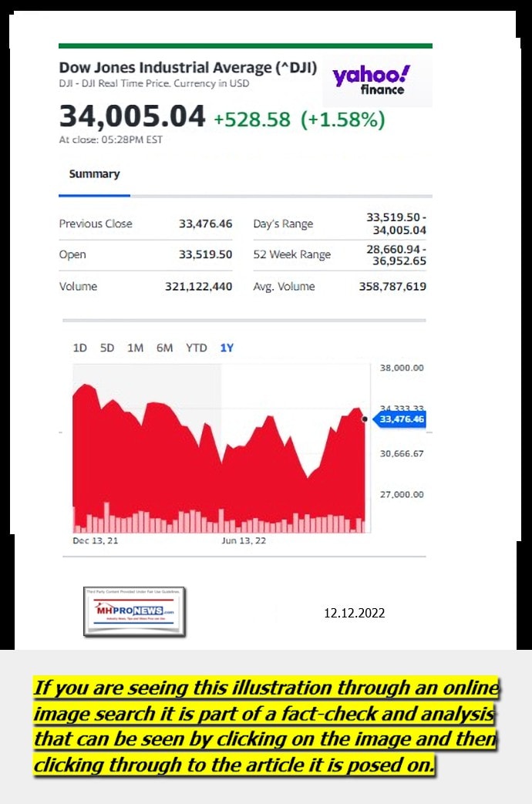Click the 12.12.2022 date text
The height and width of the screenshot is (804, 532).
(x=355, y=613)
